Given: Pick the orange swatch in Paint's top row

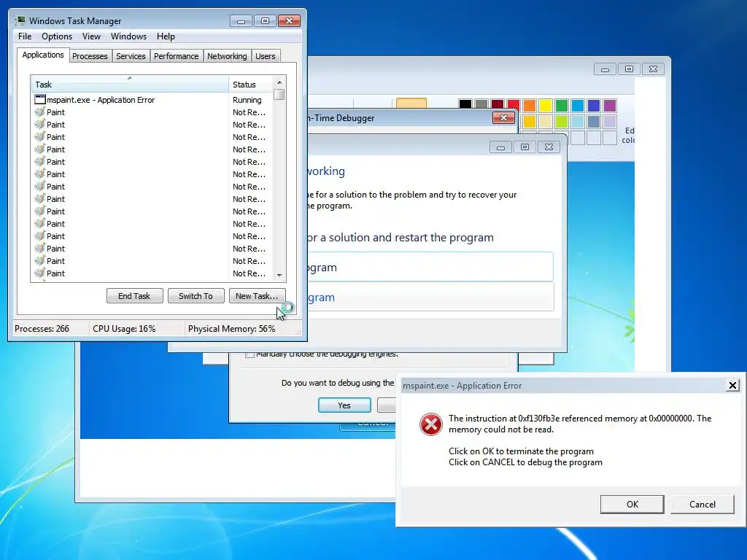Looking at the screenshot, I should pyautogui.click(x=530, y=105).
